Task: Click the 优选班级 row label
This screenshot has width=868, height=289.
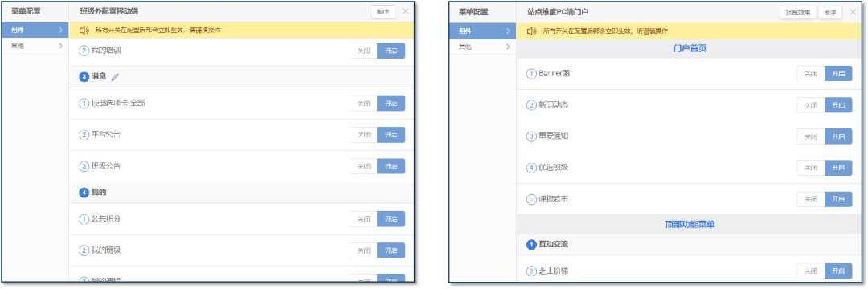Action: point(553,168)
